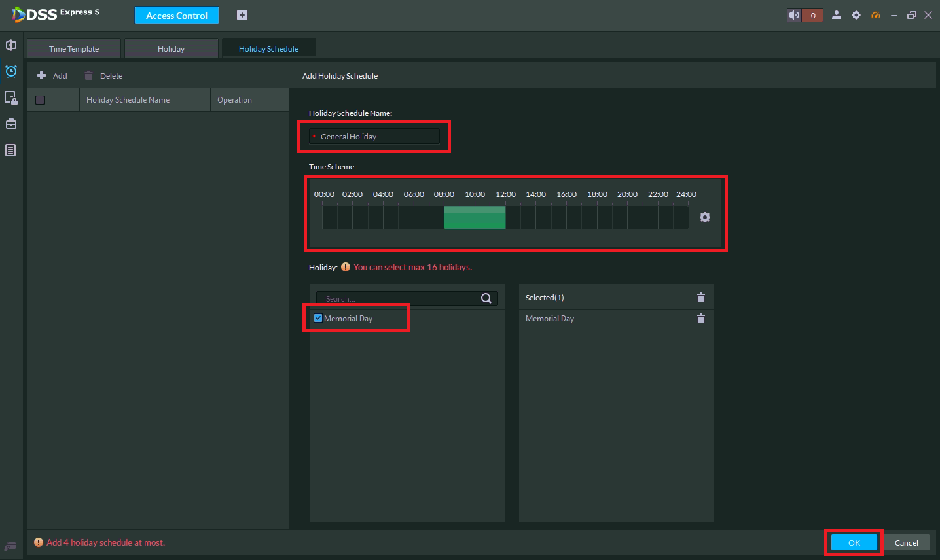
Task: Open system settings gear in title bar
Action: pyautogui.click(x=856, y=15)
